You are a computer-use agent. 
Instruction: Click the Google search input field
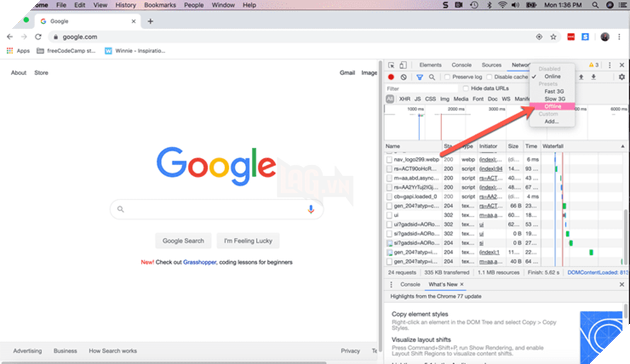[217, 209]
